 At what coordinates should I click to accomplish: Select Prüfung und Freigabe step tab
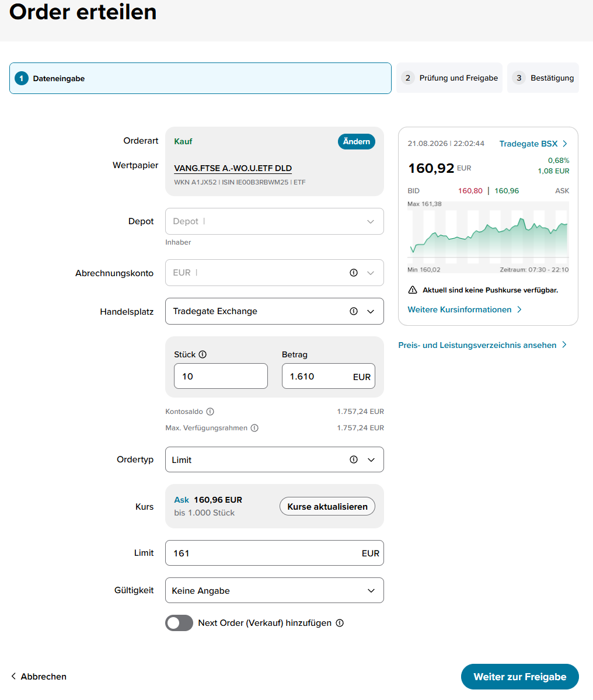coord(449,78)
